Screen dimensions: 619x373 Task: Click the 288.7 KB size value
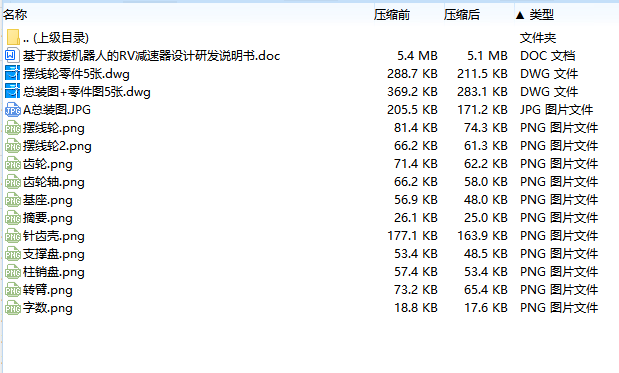[412, 74]
